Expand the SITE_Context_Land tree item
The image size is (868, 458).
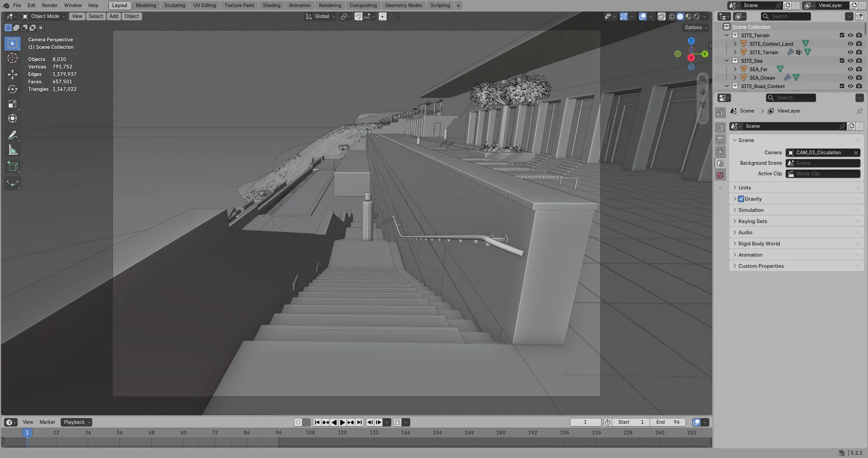point(735,44)
